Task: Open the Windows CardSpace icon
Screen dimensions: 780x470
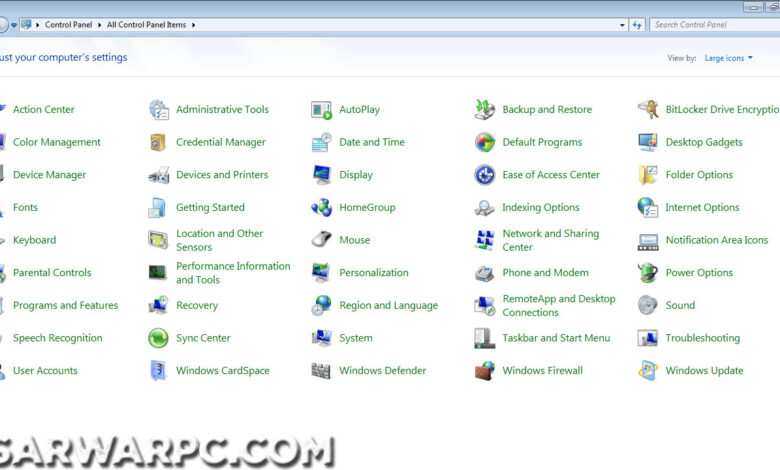Action: pyautogui.click(x=159, y=371)
